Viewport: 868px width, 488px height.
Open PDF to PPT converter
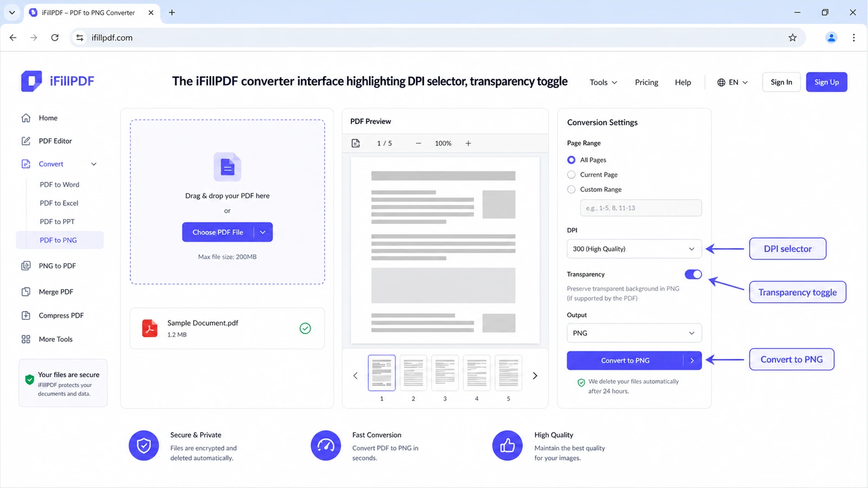click(x=57, y=222)
